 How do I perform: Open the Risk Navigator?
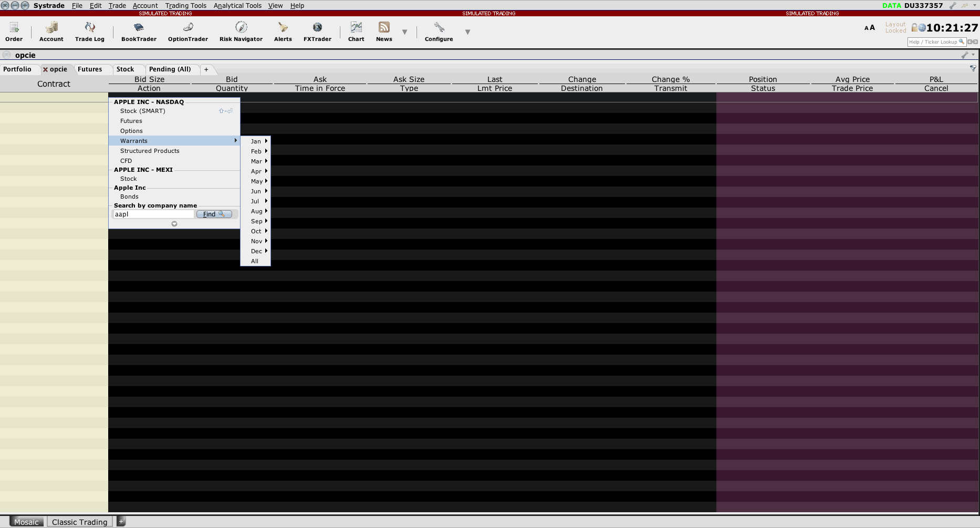[x=241, y=32]
